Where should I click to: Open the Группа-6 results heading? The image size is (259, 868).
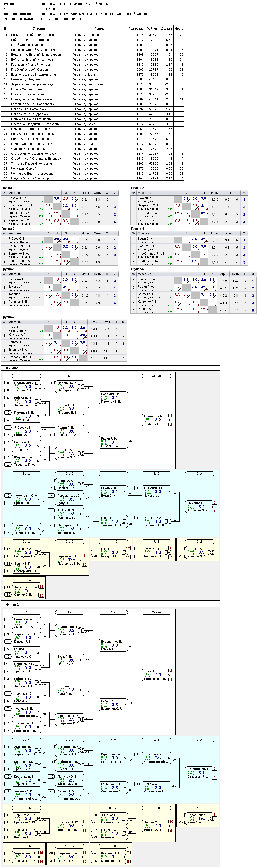137,269
